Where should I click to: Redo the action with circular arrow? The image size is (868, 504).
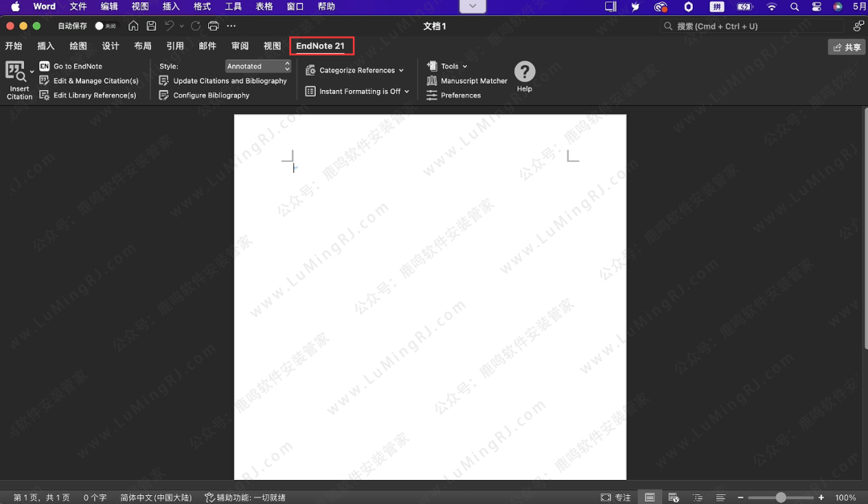tap(195, 26)
